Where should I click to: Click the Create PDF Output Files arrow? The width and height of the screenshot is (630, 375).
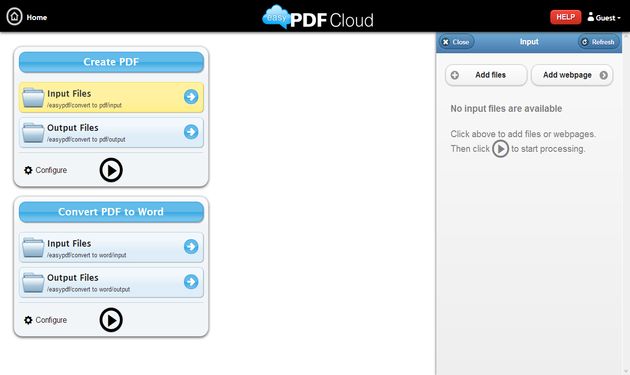pos(191,131)
